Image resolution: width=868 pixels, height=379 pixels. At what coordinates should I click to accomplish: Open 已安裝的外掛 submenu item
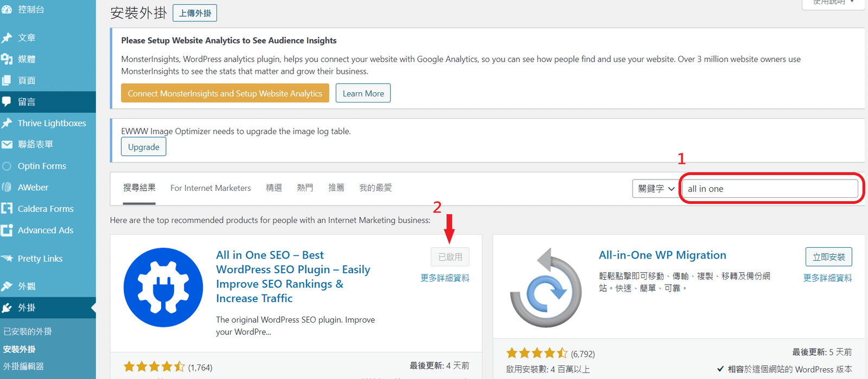coord(28,331)
